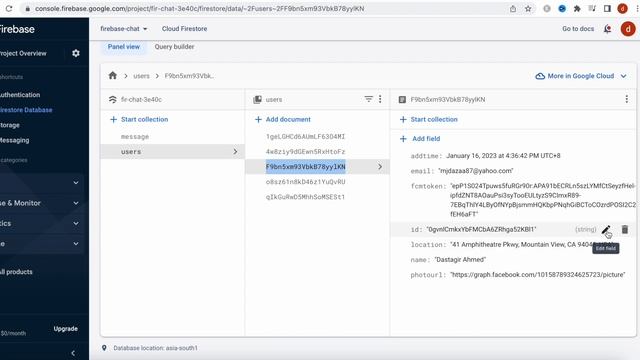This screenshot has height=360, width=640.
Task: Toggle the browser side panel icon
Action: pos(607,9)
